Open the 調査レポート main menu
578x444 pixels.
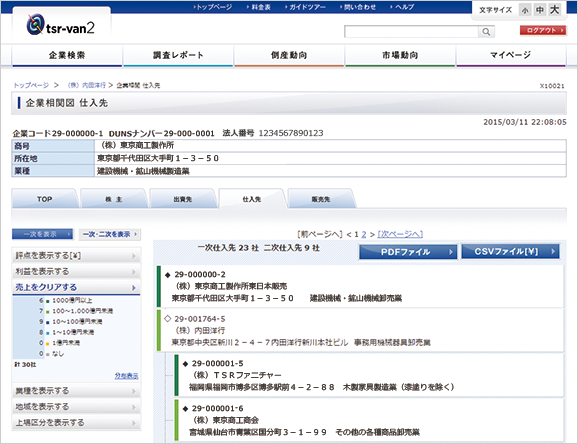point(178,55)
